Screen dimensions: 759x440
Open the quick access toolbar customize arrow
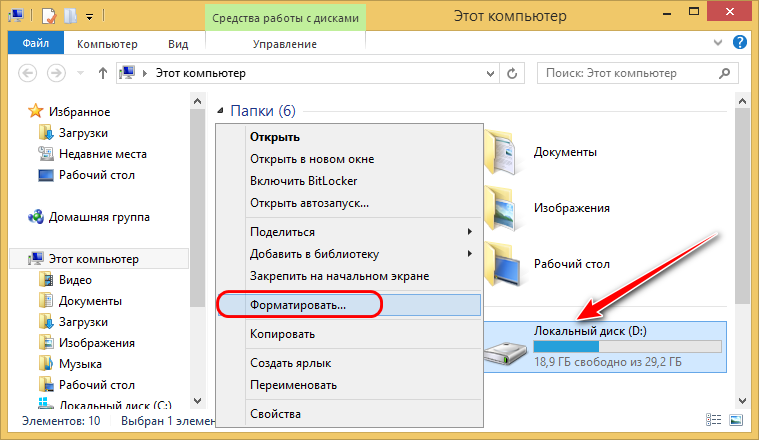pos(90,17)
